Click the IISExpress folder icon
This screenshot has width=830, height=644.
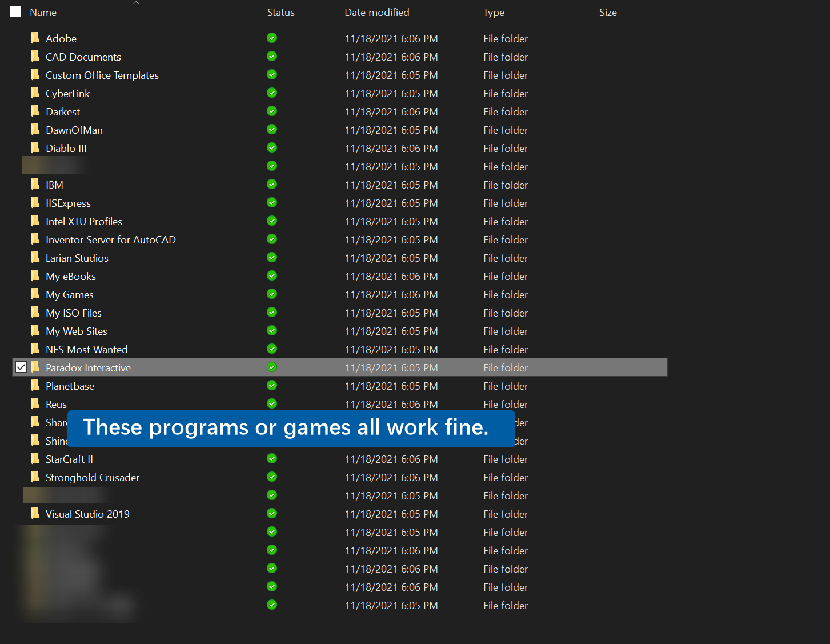click(x=35, y=203)
